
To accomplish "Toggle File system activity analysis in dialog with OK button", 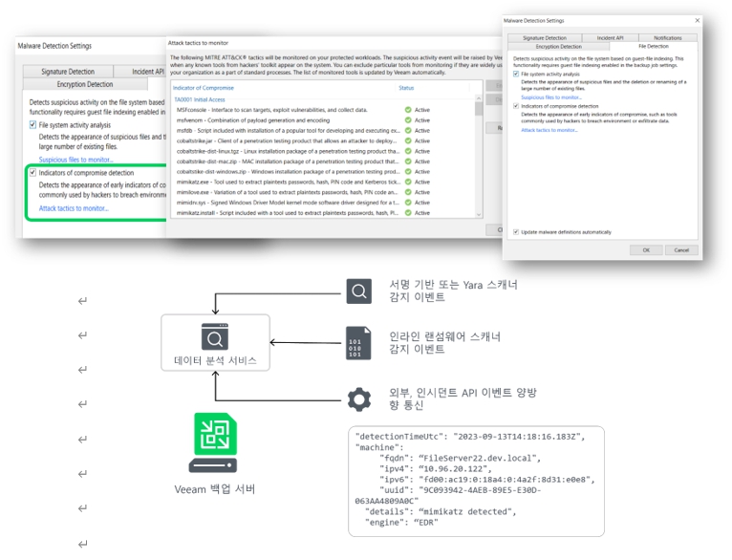I will [516, 74].
